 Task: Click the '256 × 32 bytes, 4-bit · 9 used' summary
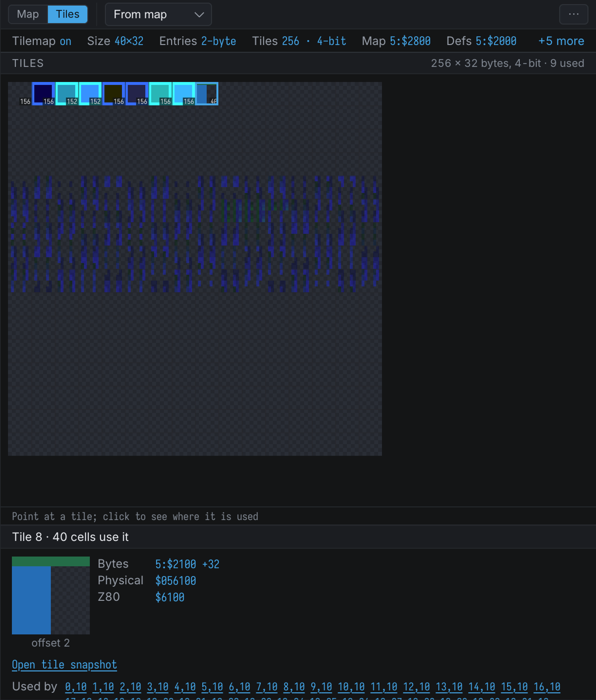click(x=507, y=64)
